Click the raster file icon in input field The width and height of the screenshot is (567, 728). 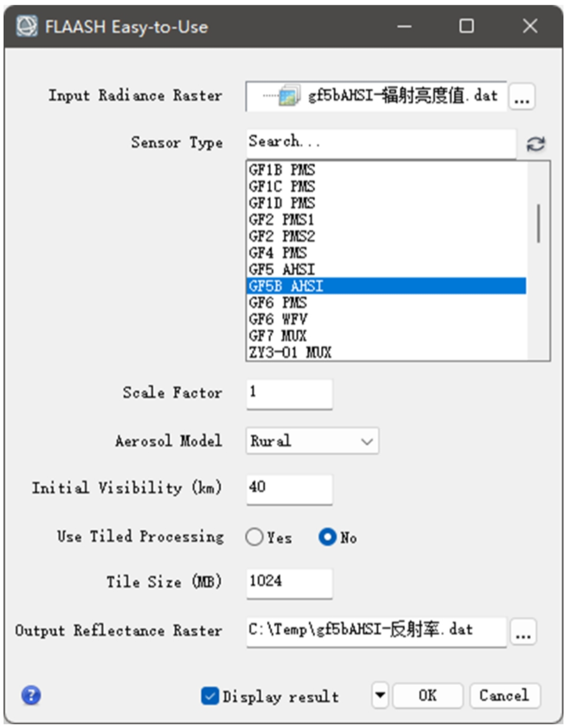click(289, 96)
